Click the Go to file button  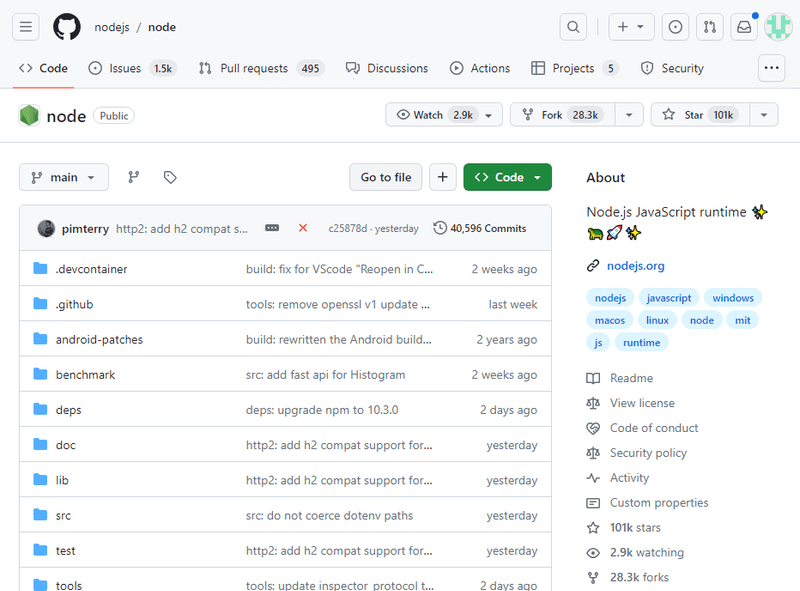(x=385, y=176)
